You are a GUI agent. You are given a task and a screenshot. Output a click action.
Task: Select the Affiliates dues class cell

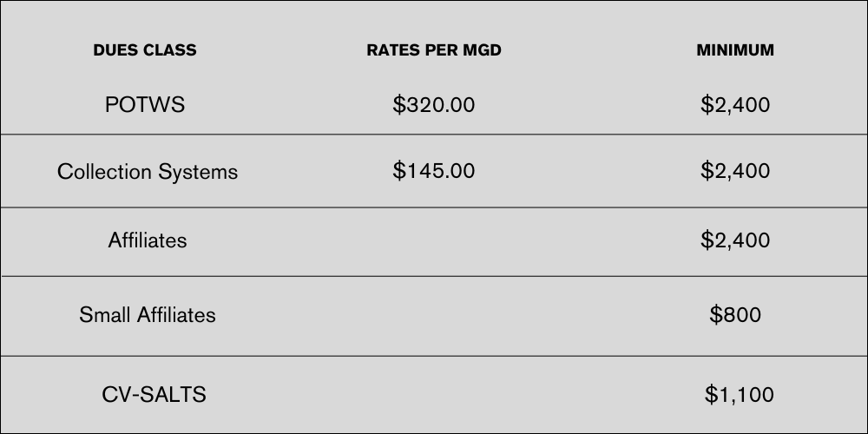[x=148, y=240]
